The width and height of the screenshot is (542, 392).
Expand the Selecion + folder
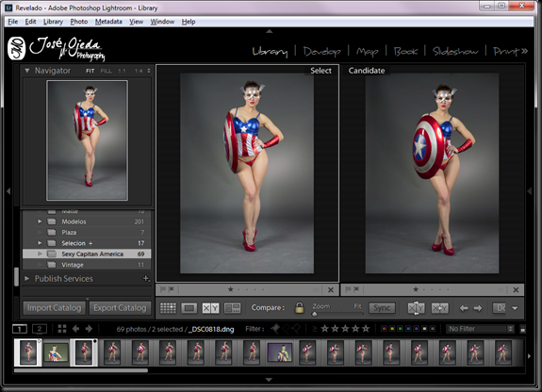coord(40,243)
